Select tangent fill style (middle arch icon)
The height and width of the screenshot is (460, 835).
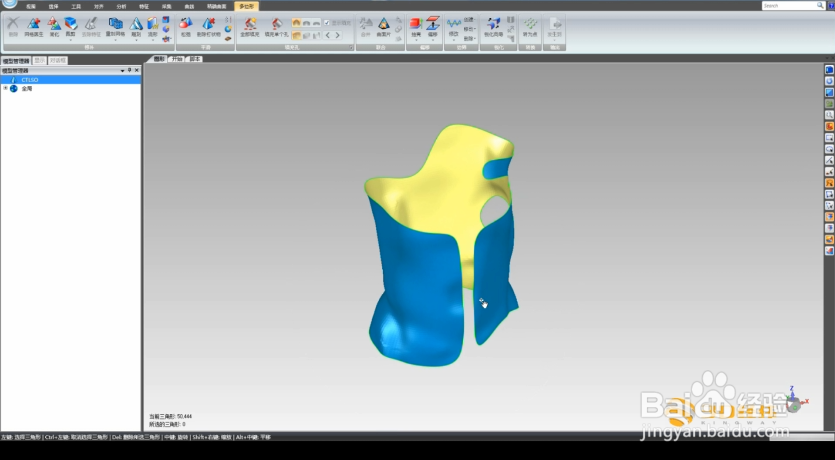306,23
